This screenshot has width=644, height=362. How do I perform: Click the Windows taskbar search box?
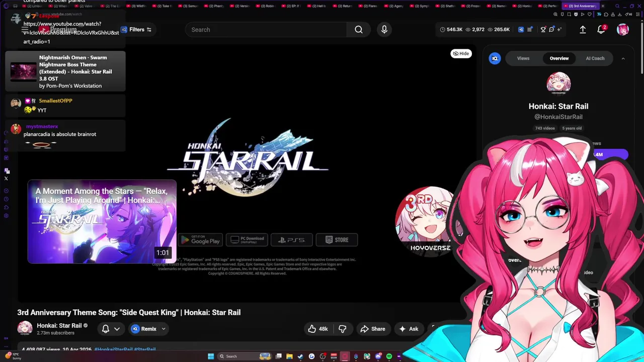pyautogui.click(x=244, y=356)
